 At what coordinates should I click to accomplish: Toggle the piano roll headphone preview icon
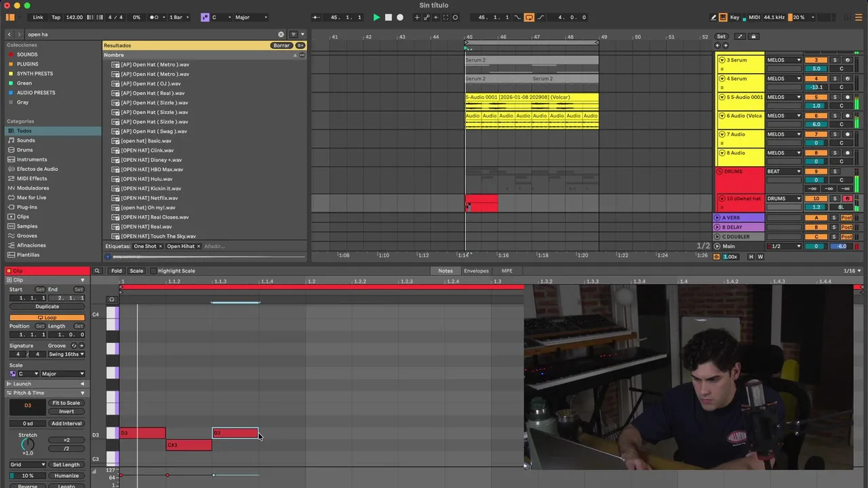pos(112,299)
